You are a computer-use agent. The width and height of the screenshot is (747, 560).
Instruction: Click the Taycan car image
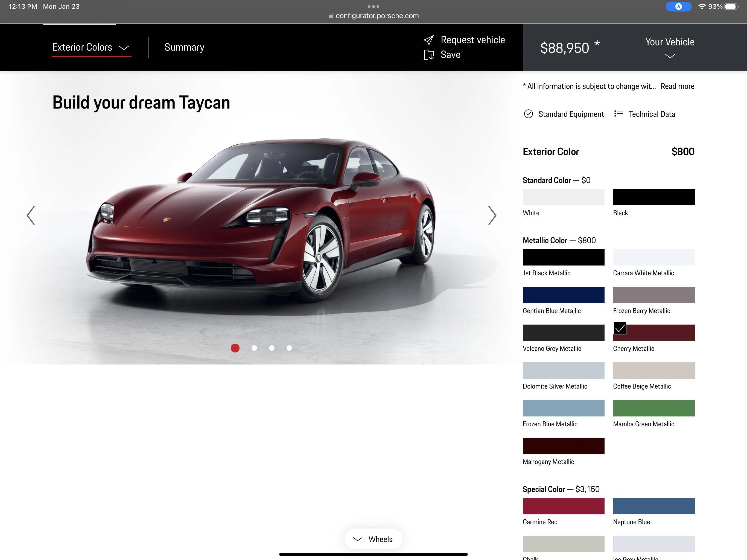click(x=260, y=220)
